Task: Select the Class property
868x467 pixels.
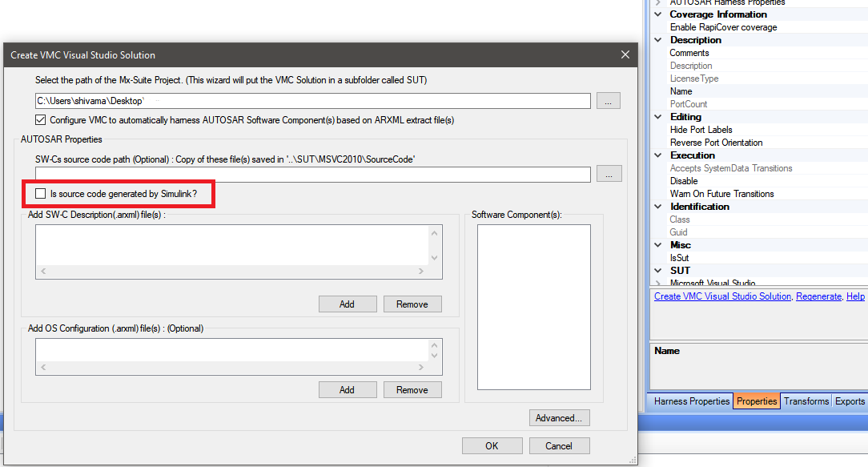Action: (x=679, y=219)
